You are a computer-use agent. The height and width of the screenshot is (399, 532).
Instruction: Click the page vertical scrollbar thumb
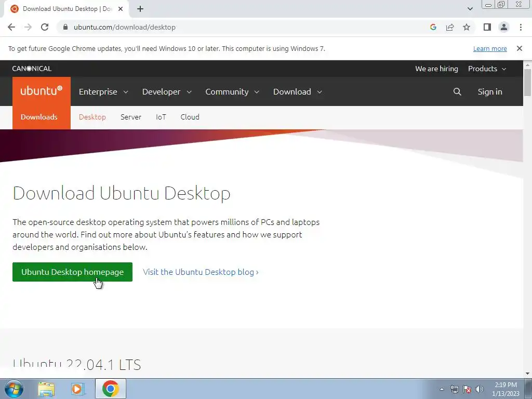point(527,83)
